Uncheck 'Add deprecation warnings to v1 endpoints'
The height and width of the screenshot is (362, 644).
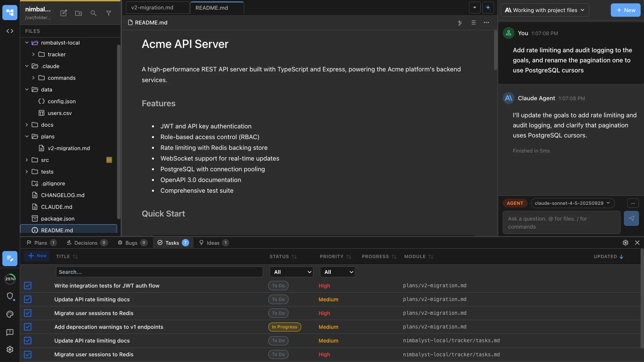[28, 327]
